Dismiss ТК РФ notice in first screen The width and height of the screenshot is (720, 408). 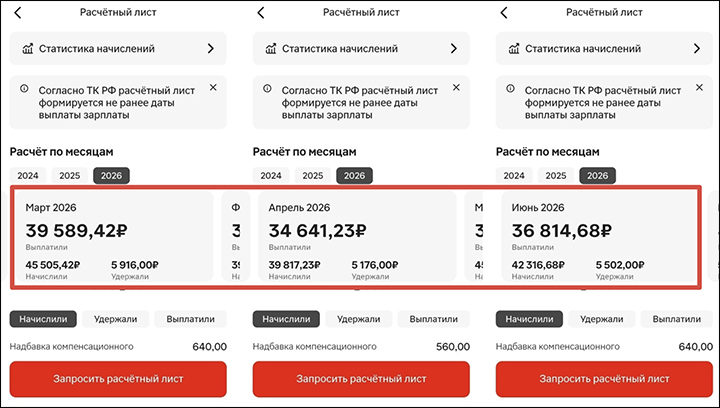[x=213, y=87]
